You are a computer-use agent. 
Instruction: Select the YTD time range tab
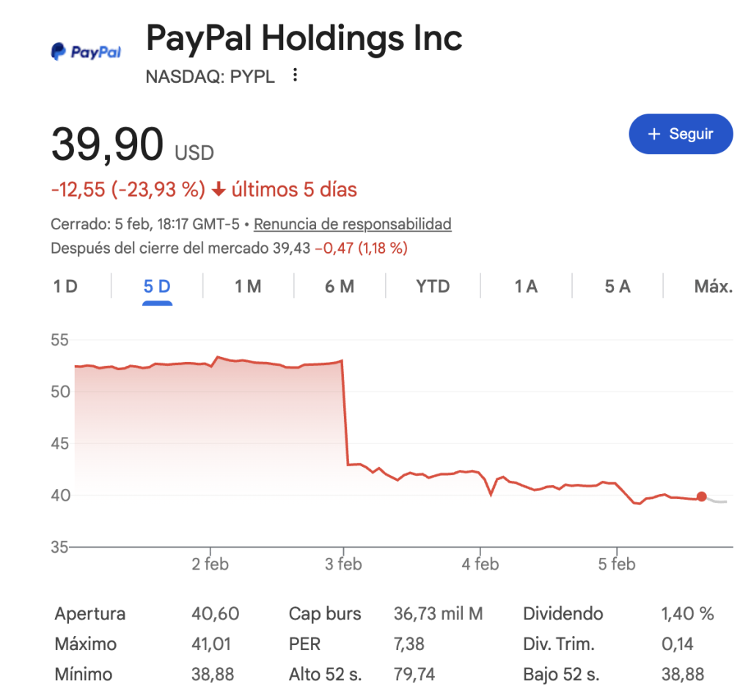tap(432, 286)
